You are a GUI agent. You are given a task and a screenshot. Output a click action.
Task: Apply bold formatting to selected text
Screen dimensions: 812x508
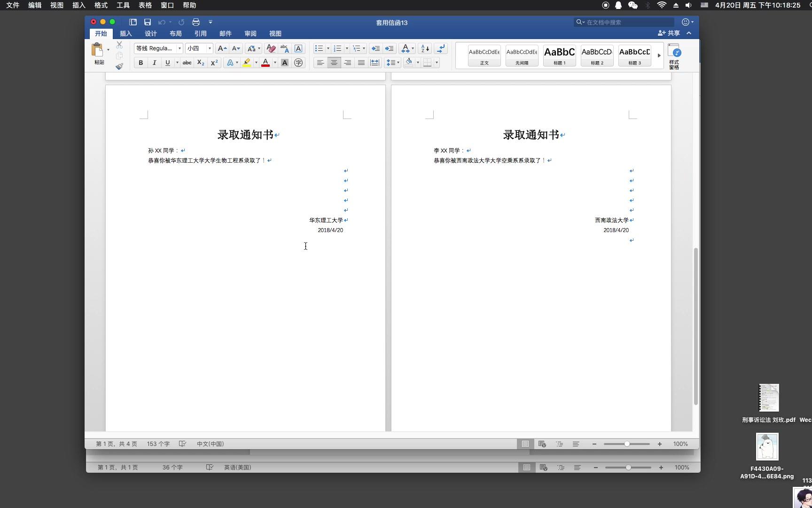(x=141, y=63)
